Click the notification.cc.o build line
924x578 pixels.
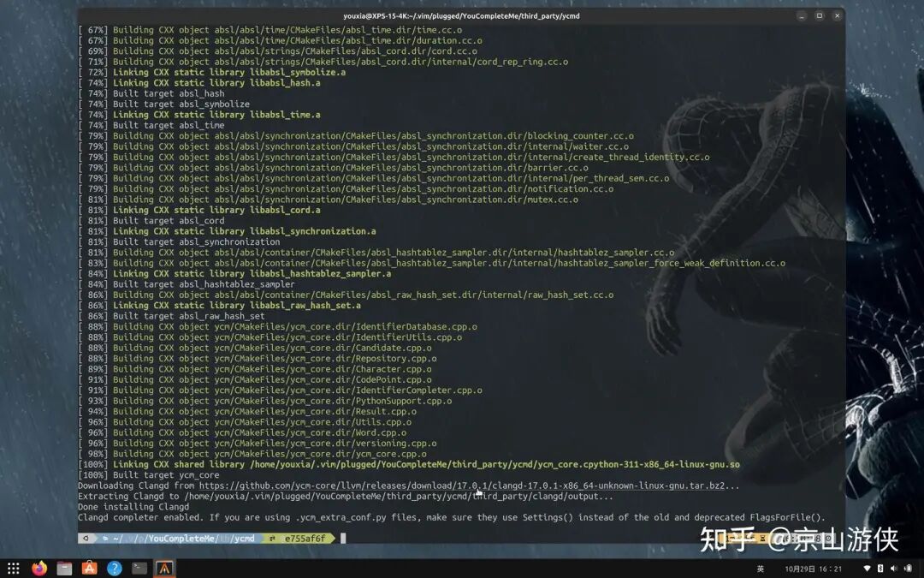pyautogui.click(x=346, y=188)
